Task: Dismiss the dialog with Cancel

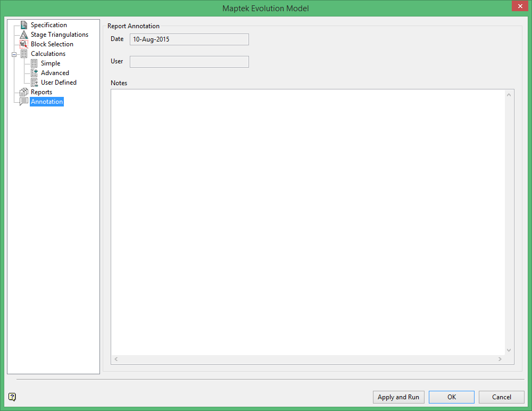Action: pyautogui.click(x=502, y=397)
